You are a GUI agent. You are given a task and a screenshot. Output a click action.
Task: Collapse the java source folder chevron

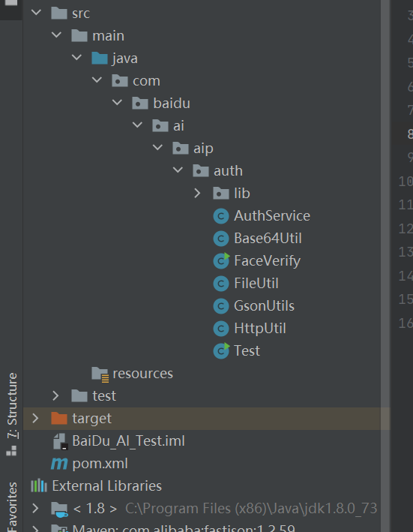pos(76,58)
